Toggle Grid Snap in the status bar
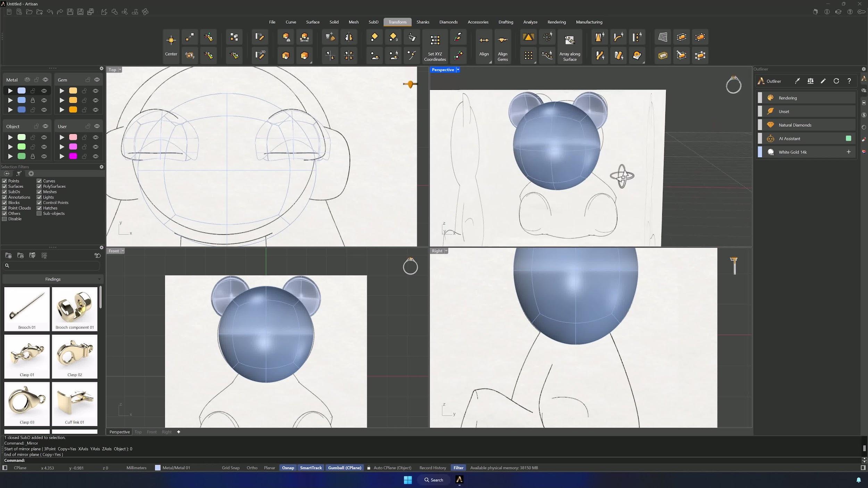The image size is (868, 488). coord(231,468)
